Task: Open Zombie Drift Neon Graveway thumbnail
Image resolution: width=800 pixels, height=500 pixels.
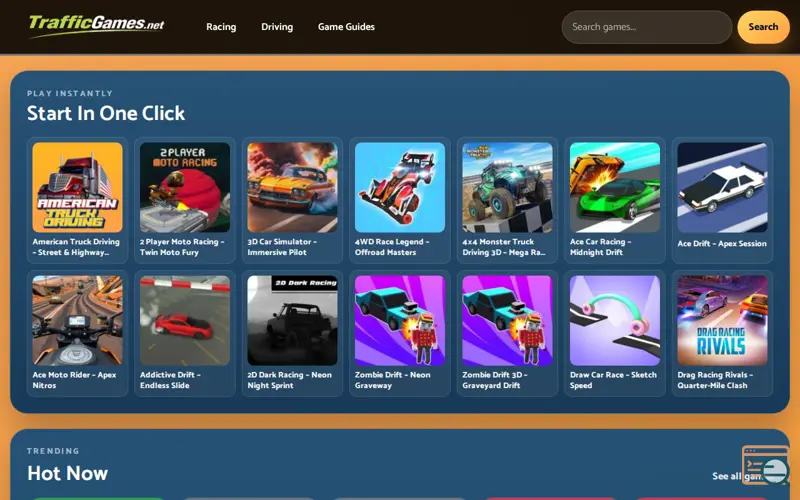Action: (400, 320)
